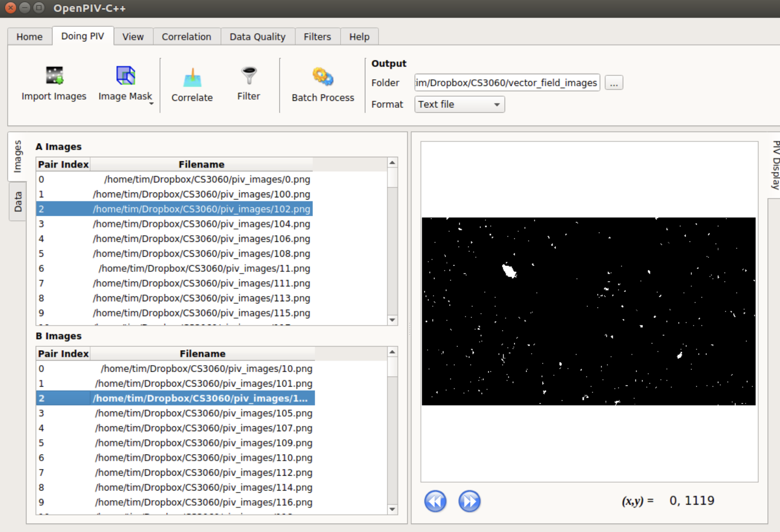Open the Image Mask tool
Viewport: 780px width, 532px height.
(x=125, y=76)
